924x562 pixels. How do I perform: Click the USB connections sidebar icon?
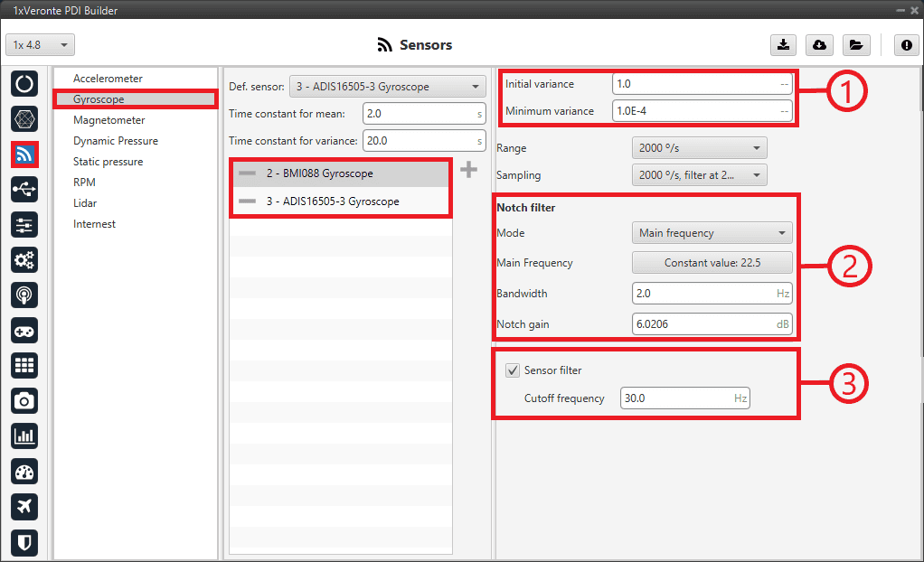coord(24,190)
